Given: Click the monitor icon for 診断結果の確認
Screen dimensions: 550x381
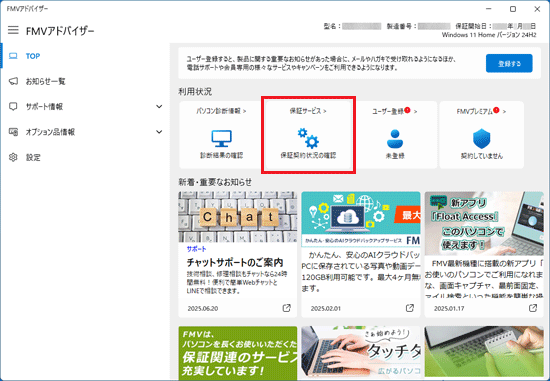Looking at the screenshot, I should pyautogui.click(x=221, y=139).
